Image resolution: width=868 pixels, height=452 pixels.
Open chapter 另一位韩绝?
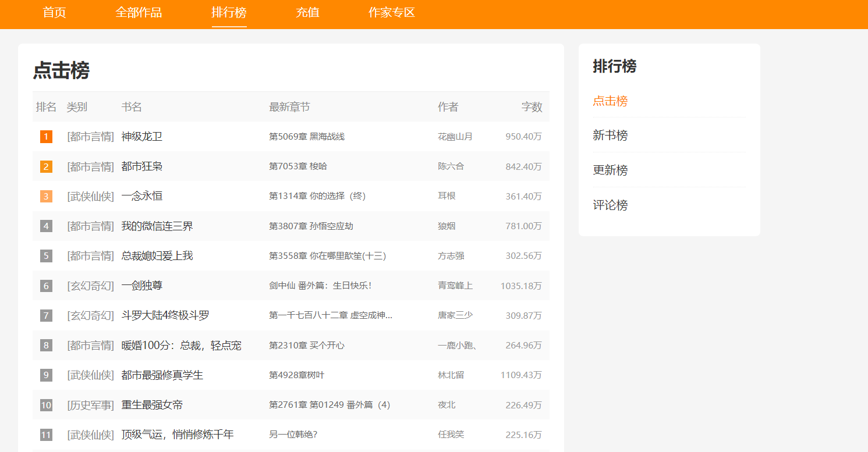(293, 435)
